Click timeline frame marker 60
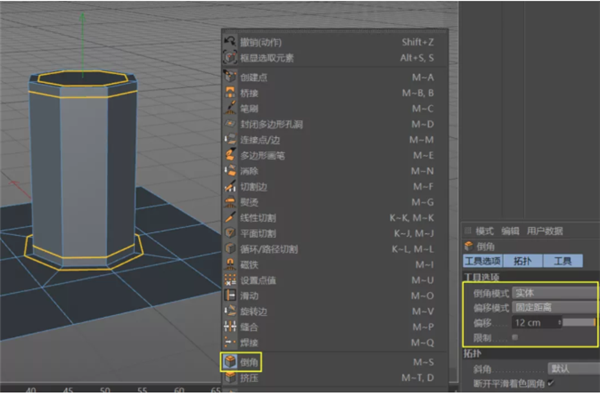600x396 pixels. 179,390
